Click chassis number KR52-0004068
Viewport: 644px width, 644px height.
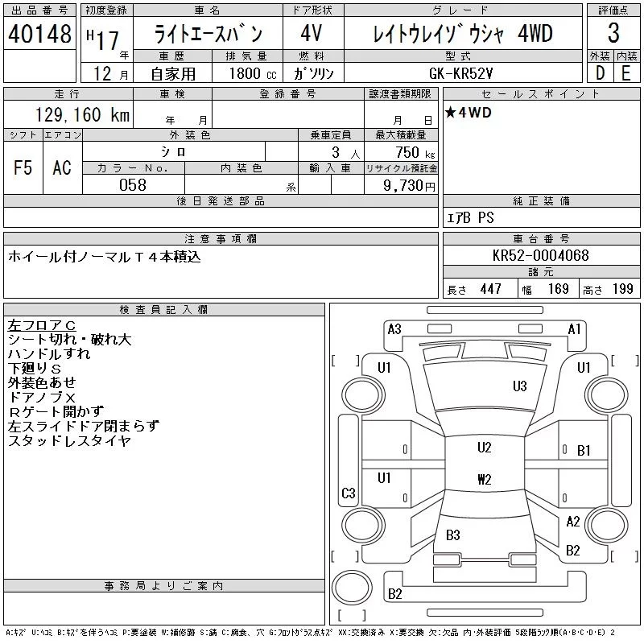coord(540,255)
